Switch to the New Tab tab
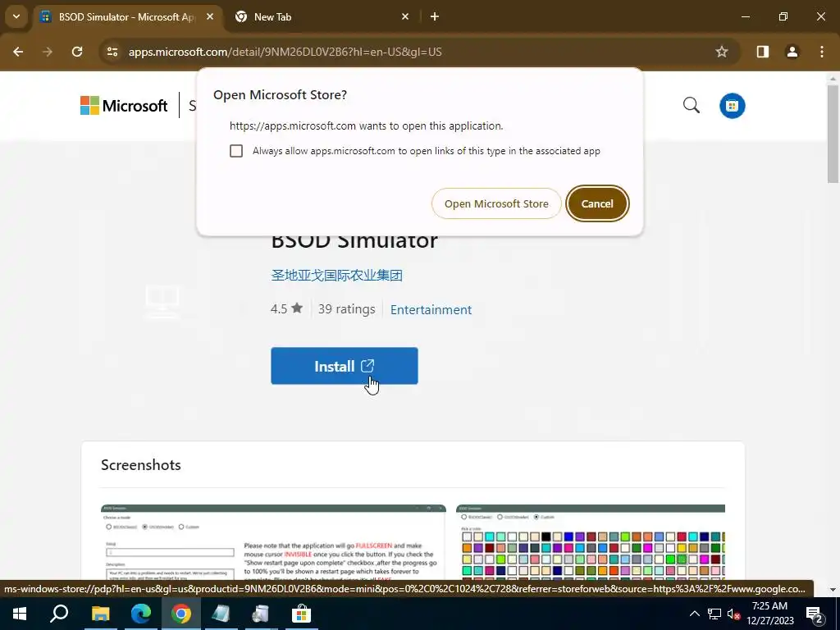 322,17
